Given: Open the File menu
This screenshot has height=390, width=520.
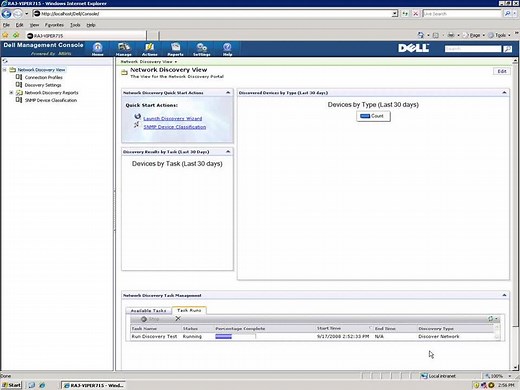Looking at the screenshot, I should (6, 25).
